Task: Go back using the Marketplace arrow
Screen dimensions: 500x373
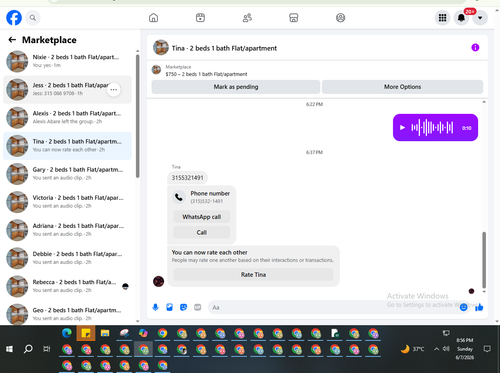Action: (12, 40)
